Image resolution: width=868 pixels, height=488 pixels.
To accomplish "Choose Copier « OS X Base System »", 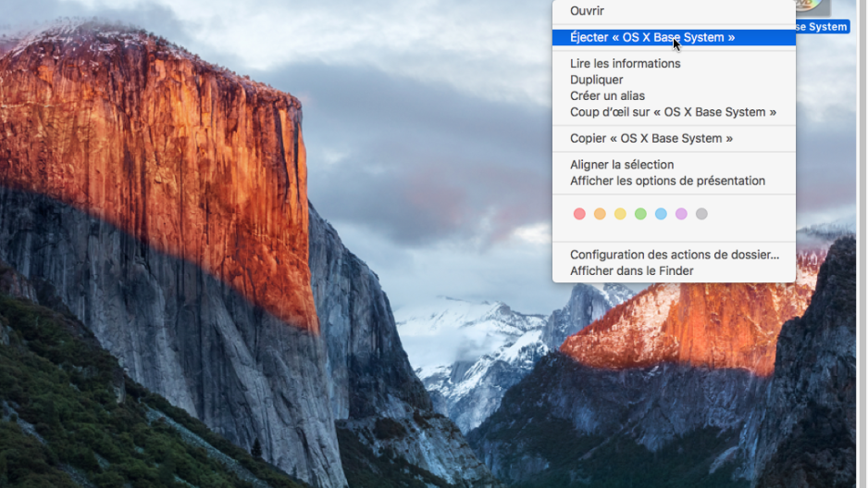I will click(x=674, y=139).
